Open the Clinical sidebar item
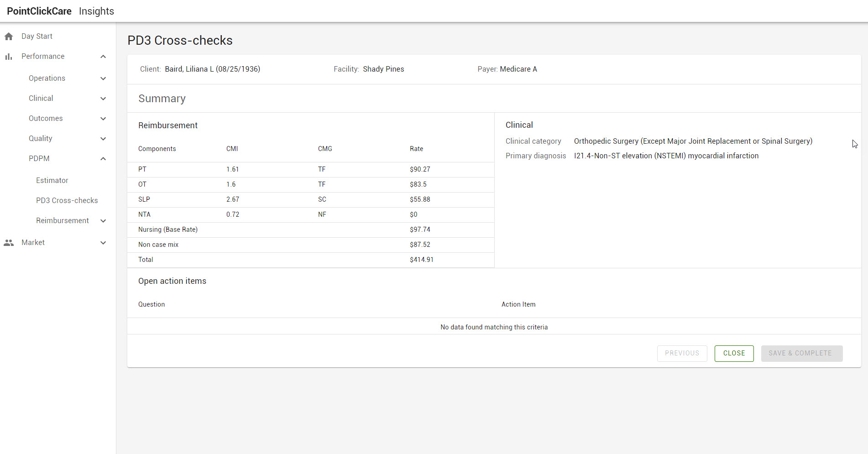 [x=41, y=98]
